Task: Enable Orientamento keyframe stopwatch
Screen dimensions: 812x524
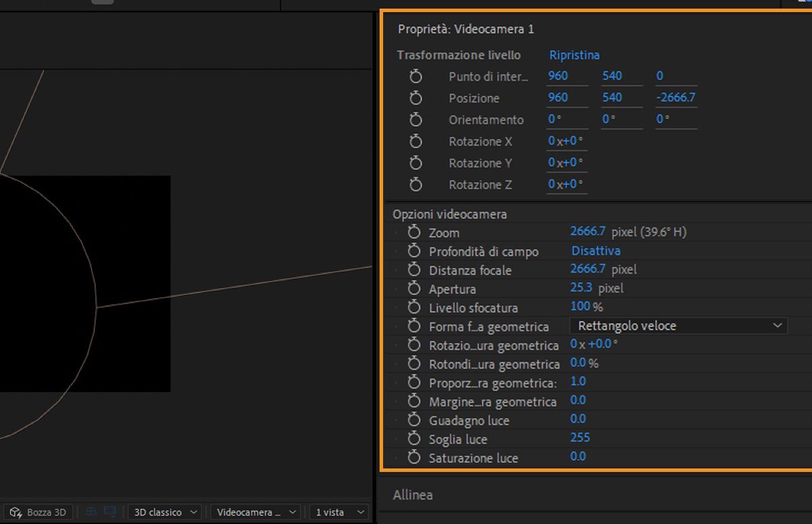Action: (x=416, y=120)
